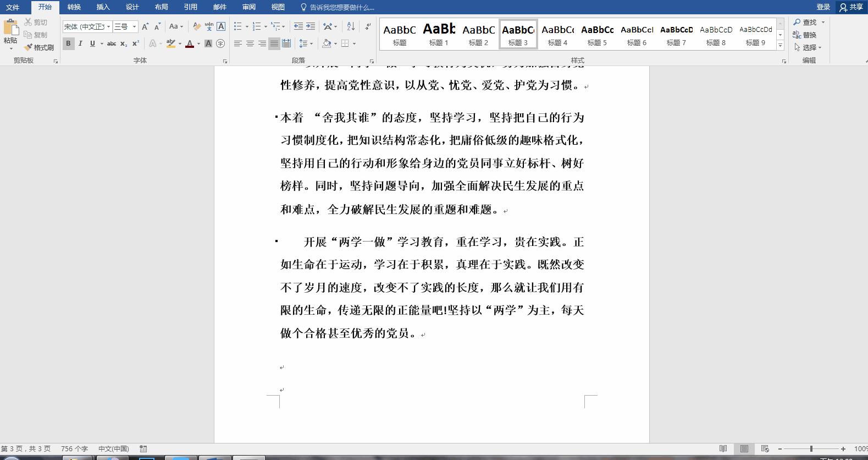Expand the numbered list dropdown arrow
The image size is (868, 460).
(x=266, y=26)
